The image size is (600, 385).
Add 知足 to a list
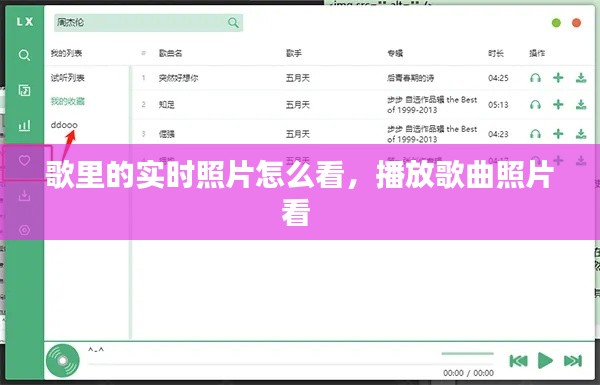pyautogui.click(x=558, y=104)
